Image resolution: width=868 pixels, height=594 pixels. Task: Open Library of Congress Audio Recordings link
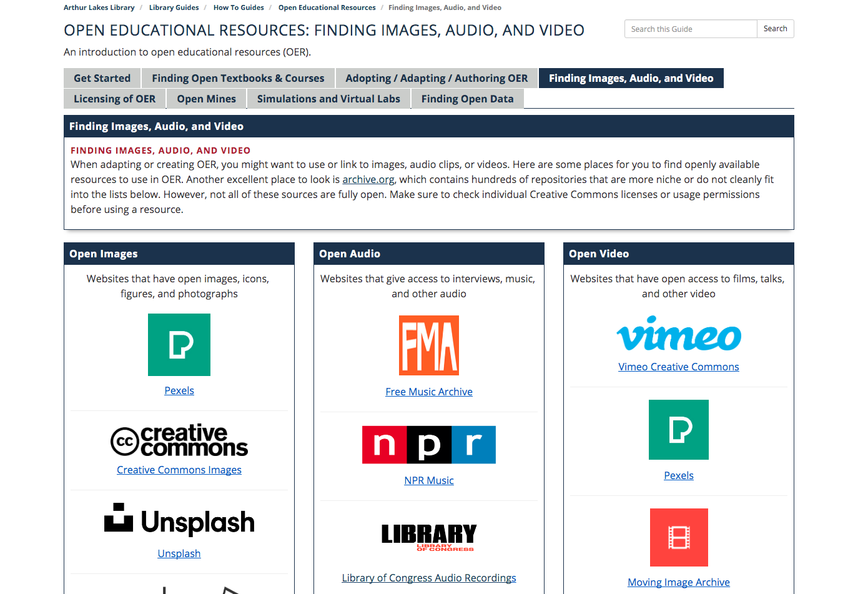pos(429,578)
